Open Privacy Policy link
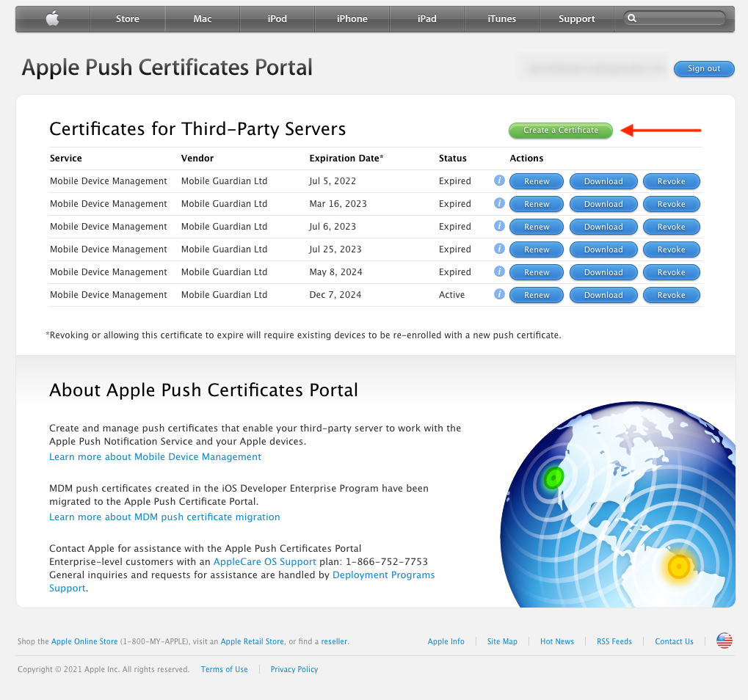The width and height of the screenshot is (748, 700). pos(294,669)
